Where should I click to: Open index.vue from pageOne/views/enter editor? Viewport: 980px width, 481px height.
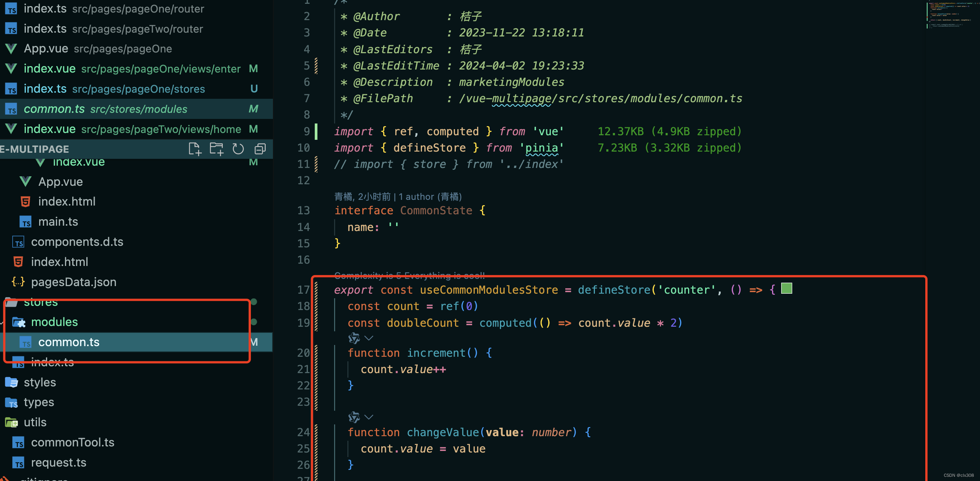coord(136,69)
